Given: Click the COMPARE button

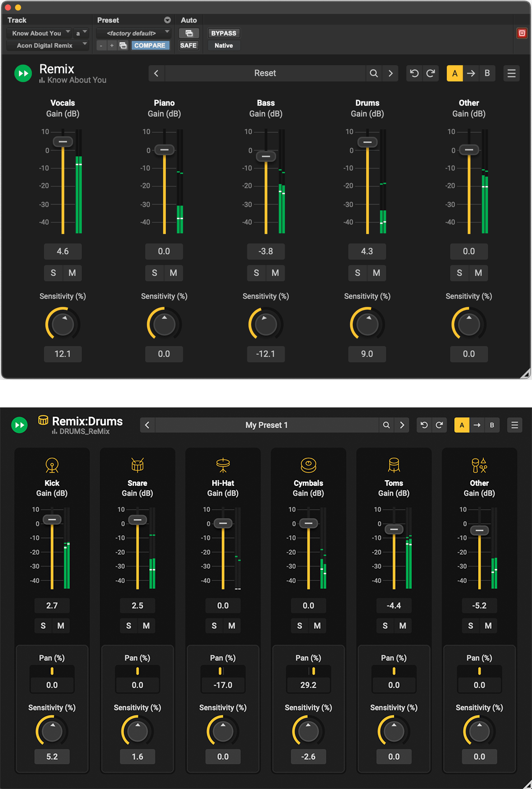Looking at the screenshot, I should pyautogui.click(x=150, y=45).
